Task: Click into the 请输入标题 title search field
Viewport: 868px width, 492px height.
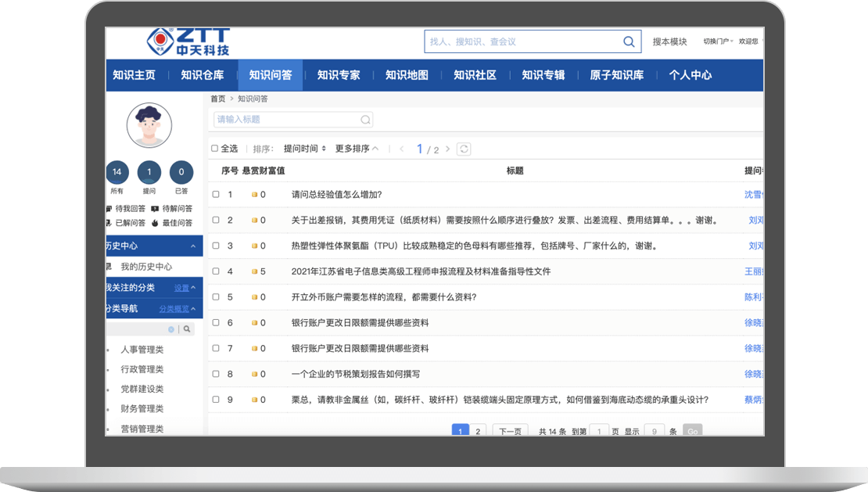Action: 285,120
